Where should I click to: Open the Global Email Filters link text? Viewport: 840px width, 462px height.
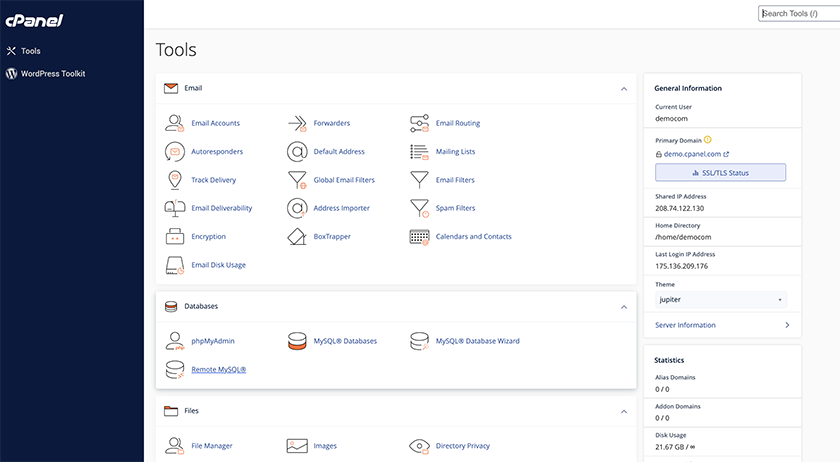pyautogui.click(x=344, y=180)
